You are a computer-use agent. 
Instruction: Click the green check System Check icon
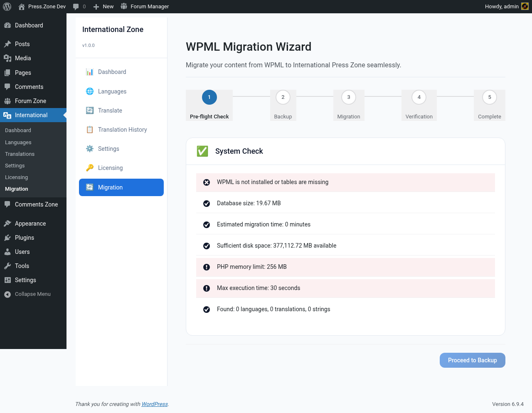(x=202, y=151)
